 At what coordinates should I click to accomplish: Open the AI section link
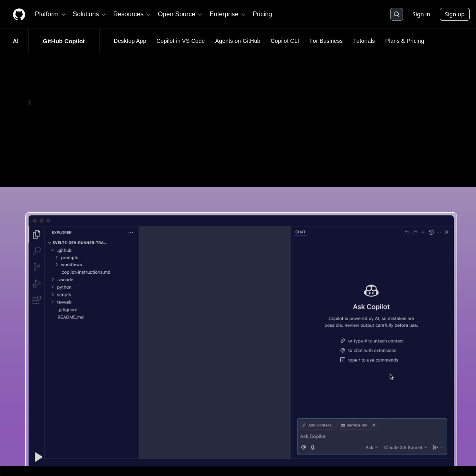15,41
